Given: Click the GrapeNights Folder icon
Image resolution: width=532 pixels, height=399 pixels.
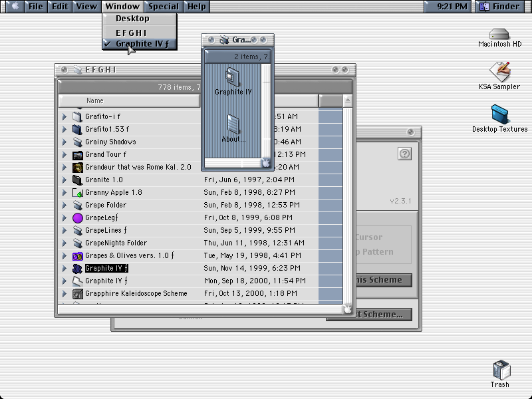Looking at the screenshot, I should 77,243.
